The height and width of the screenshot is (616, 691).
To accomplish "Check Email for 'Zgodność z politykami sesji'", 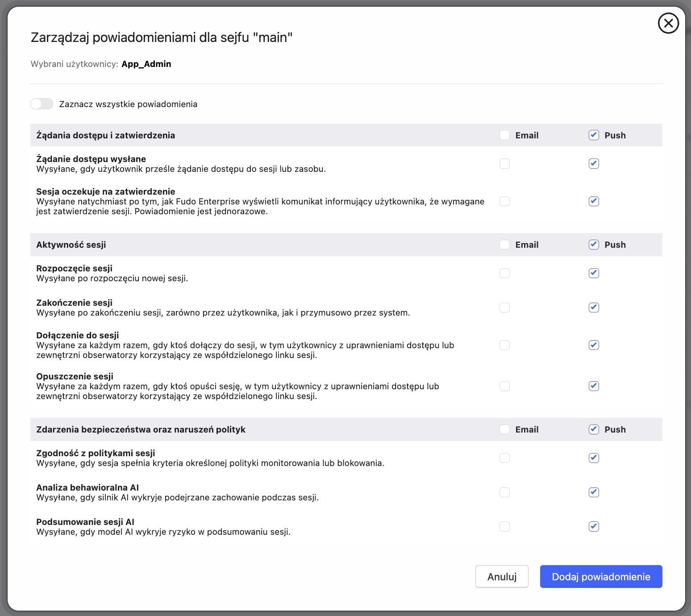I will coord(504,458).
